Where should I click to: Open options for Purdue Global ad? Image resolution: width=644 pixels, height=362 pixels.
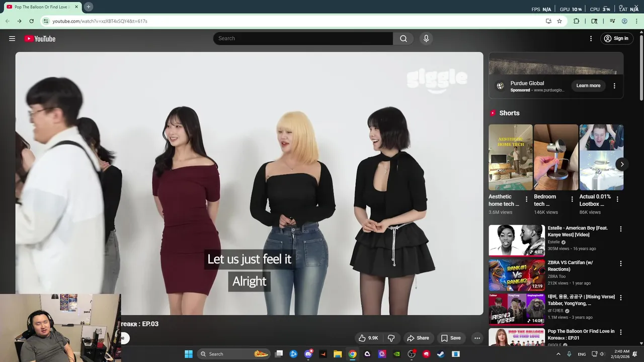click(614, 86)
